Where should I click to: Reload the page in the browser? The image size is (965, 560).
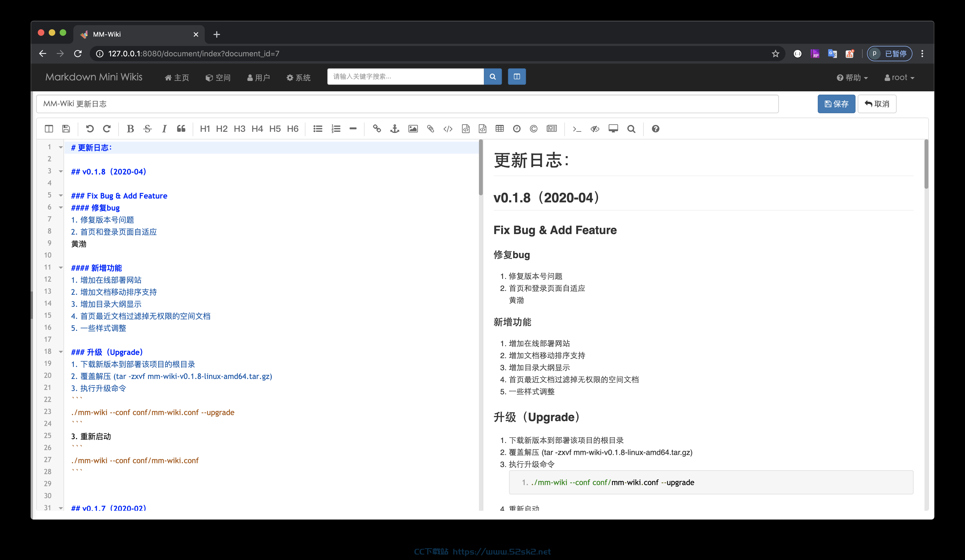click(x=78, y=54)
